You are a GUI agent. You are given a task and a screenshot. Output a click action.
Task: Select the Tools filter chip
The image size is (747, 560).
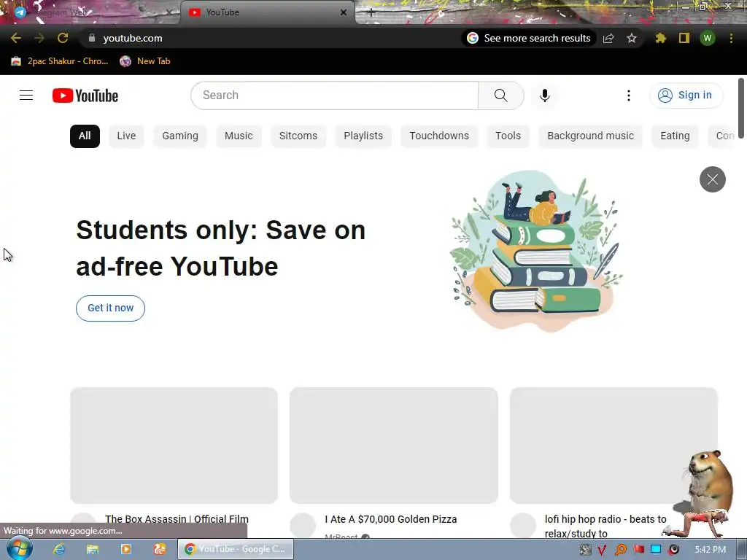508,136
